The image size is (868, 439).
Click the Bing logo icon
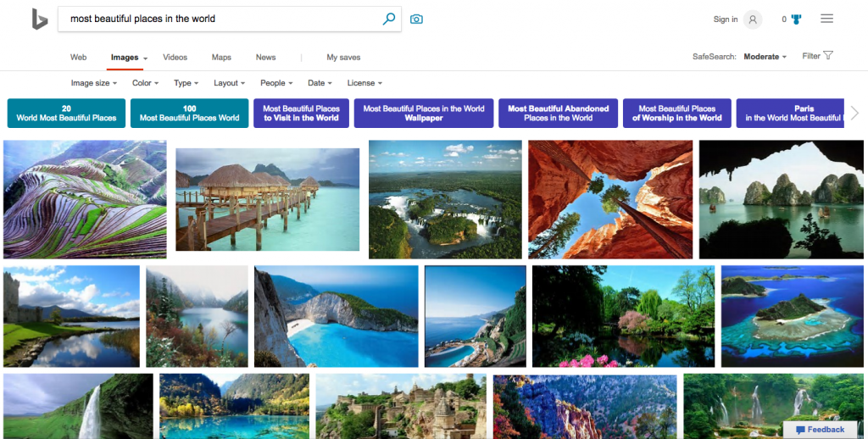tap(39, 19)
